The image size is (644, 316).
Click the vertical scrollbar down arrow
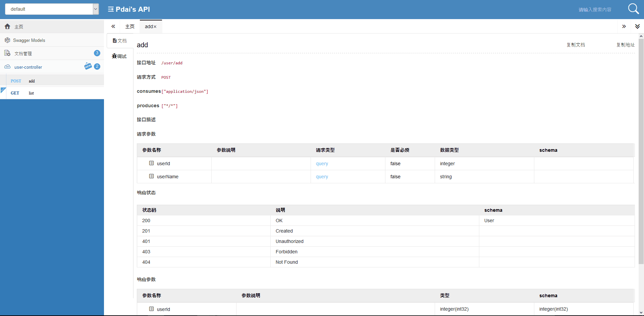(x=641, y=313)
